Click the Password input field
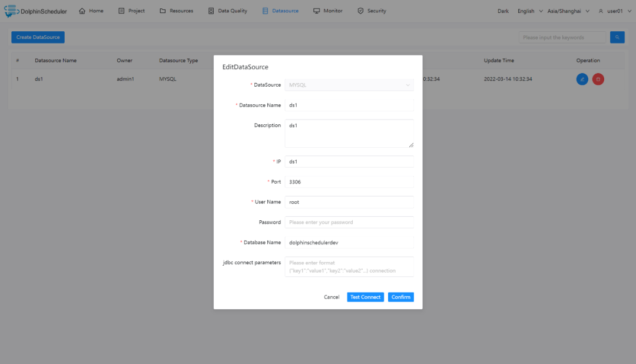636x364 pixels. pos(349,222)
